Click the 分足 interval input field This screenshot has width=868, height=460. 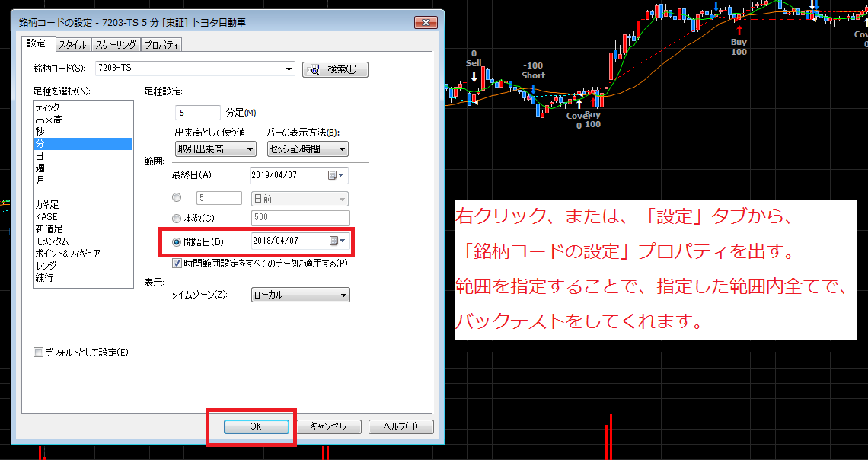(x=198, y=113)
